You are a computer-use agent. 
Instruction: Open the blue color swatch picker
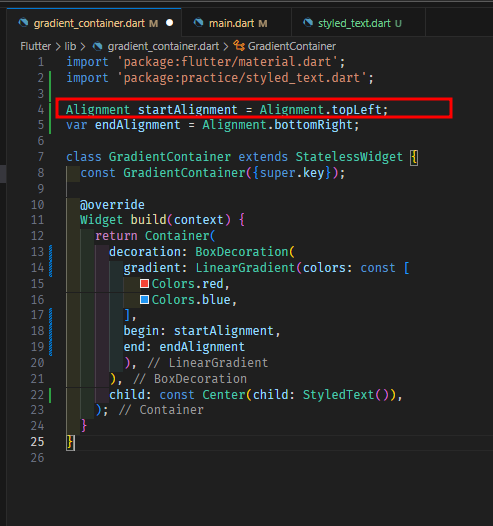(x=145, y=300)
